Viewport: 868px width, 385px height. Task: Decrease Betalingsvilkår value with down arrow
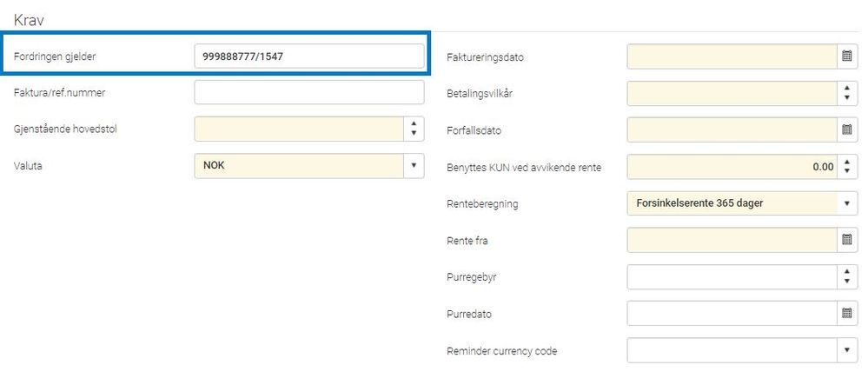pyautogui.click(x=846, y=98)
